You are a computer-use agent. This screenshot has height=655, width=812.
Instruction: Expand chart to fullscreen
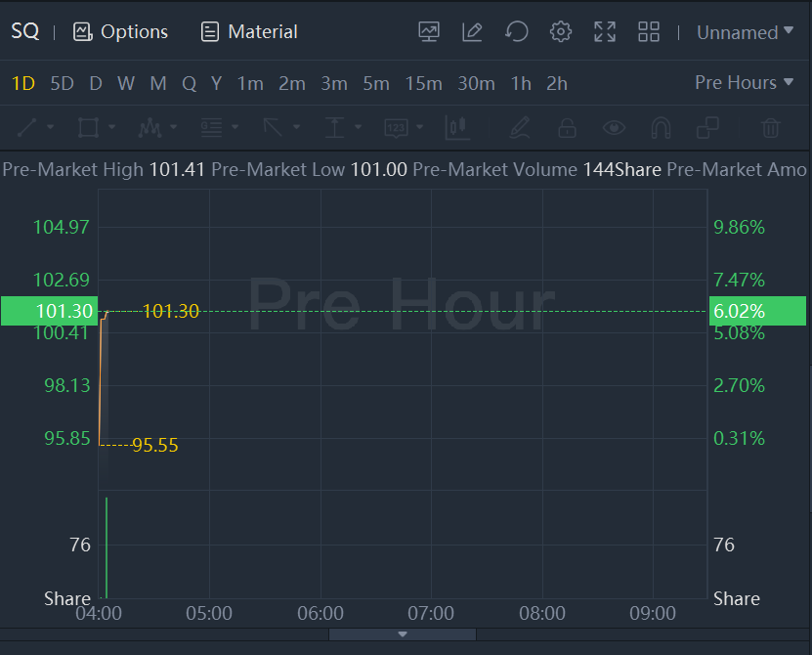coord(605,32)
